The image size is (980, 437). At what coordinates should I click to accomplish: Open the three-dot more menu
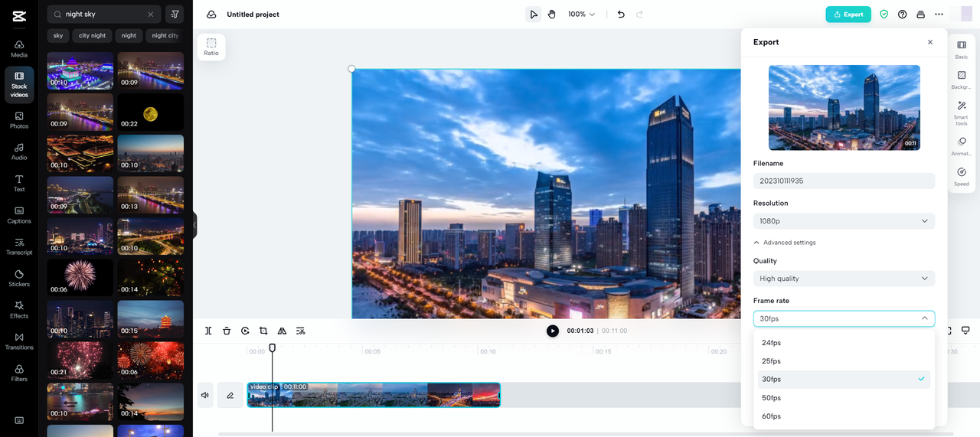[939, 15]
